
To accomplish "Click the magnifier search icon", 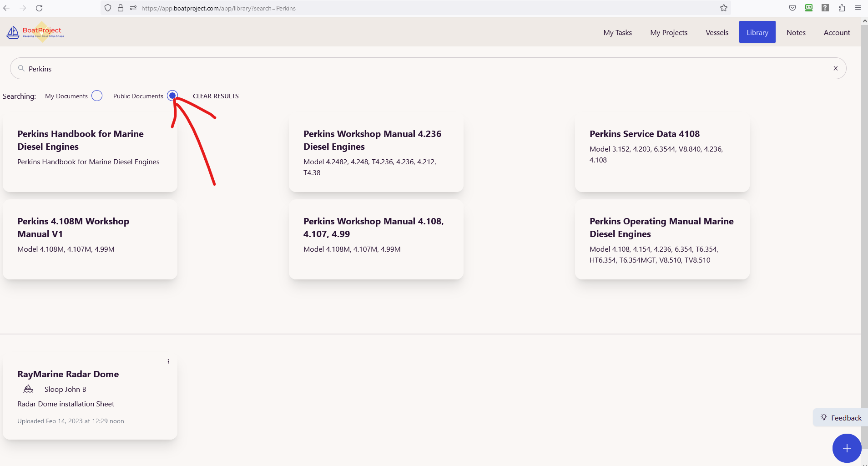I will pyautogui.click(x=21, y=68).
